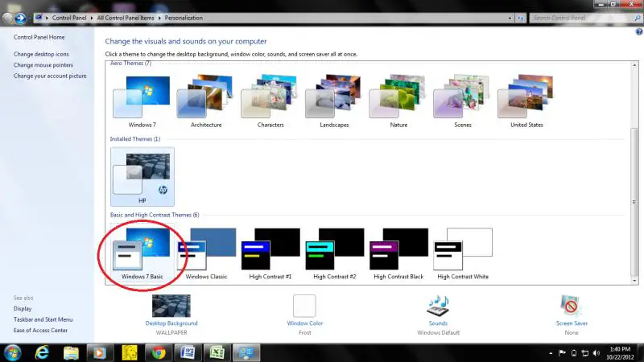Click the yellow lion icon on taskbar
The width and height of the screenshot is (644, 362).
tap(130, 353)
